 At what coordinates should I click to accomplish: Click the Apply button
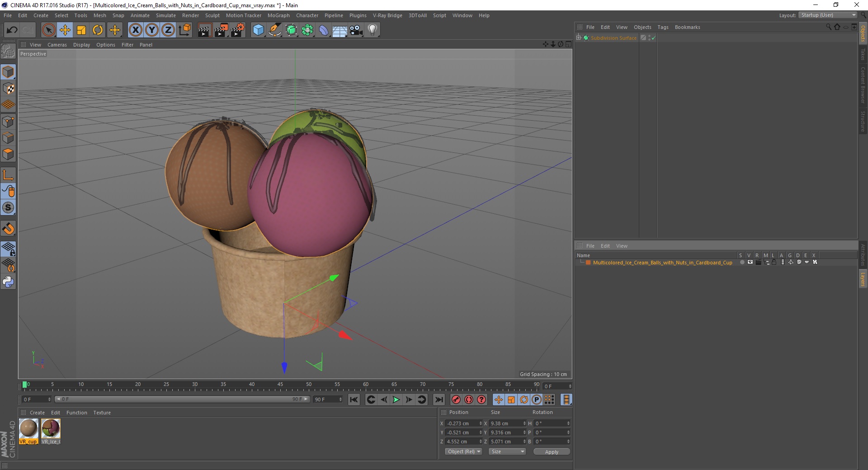click(x=552, y=451)
